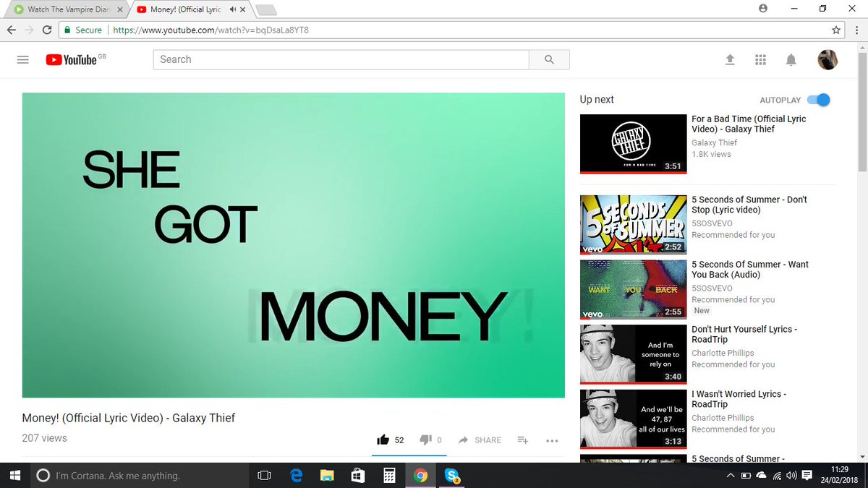
Task: Open a new browser tab
Action: [x=266, y=9]
